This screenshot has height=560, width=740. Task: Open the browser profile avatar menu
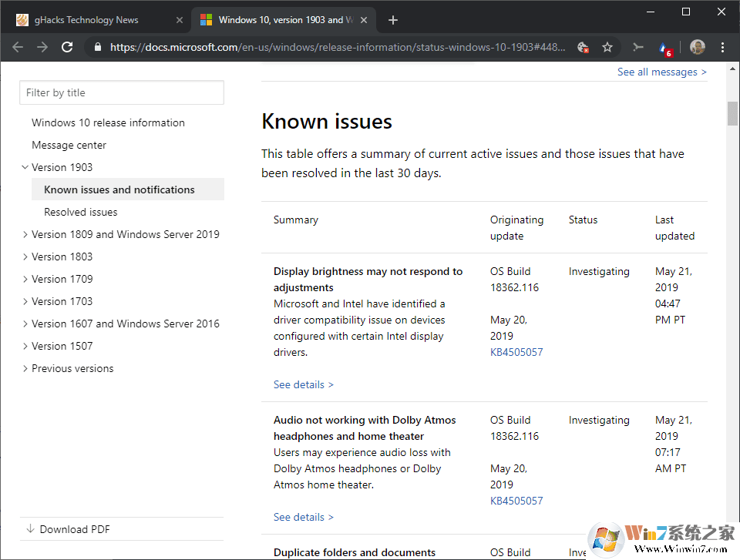pos(697,47)
